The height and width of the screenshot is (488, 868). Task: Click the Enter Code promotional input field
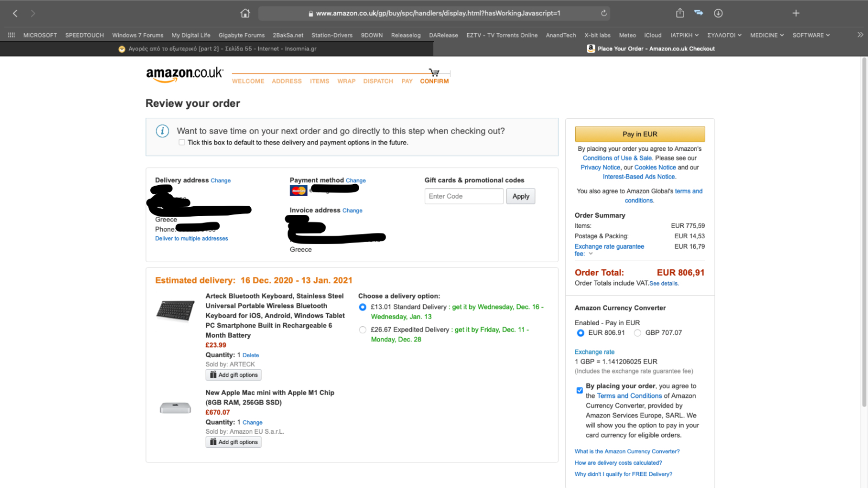[x=464, y=196]
